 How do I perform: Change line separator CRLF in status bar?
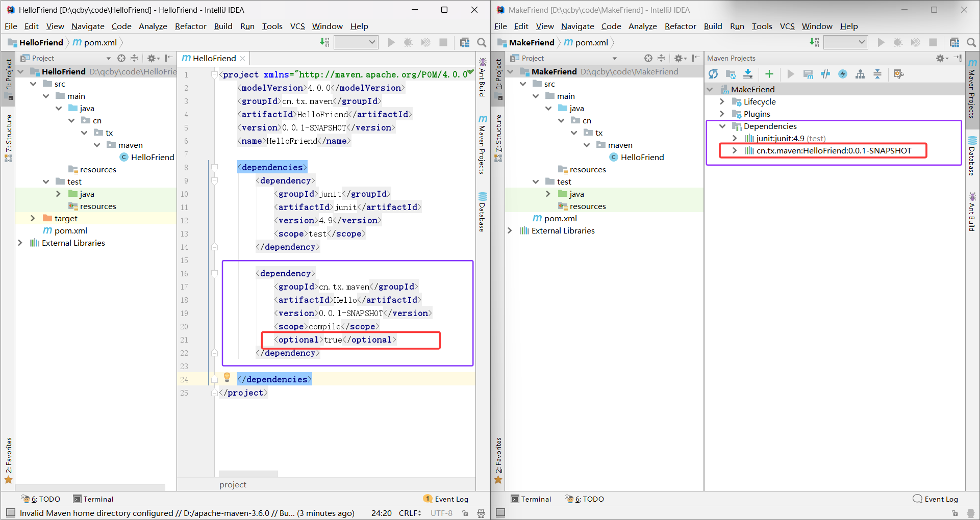click(x=410, y=513)
